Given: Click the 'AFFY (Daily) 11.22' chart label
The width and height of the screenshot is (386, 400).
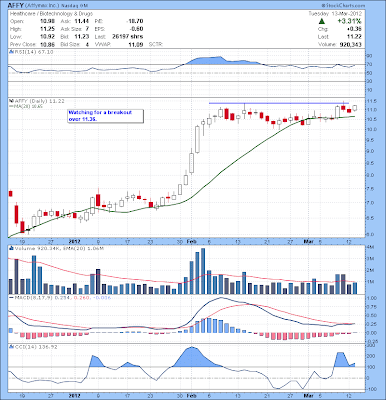Looking at the screenshot, I should click(39, 101).
